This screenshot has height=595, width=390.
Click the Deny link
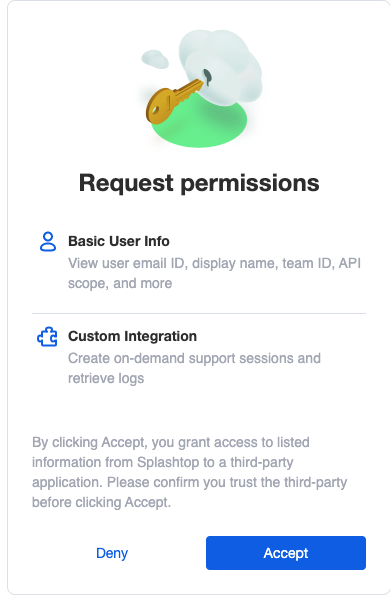[x=112, y=553]
